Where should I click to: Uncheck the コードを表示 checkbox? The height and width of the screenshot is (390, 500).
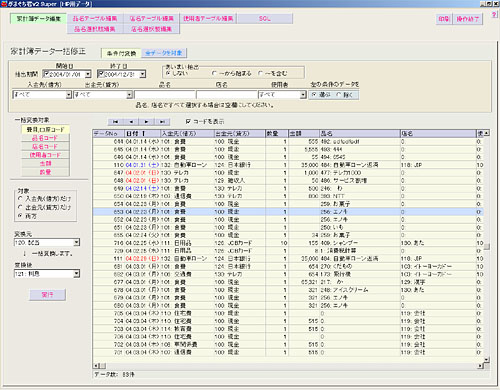tap(188, 122)
